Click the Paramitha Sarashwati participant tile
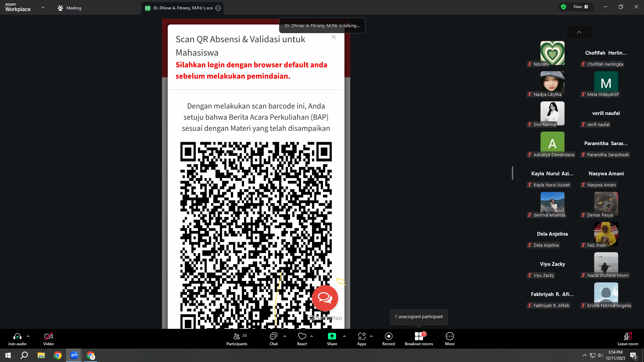 click(606, 144)
